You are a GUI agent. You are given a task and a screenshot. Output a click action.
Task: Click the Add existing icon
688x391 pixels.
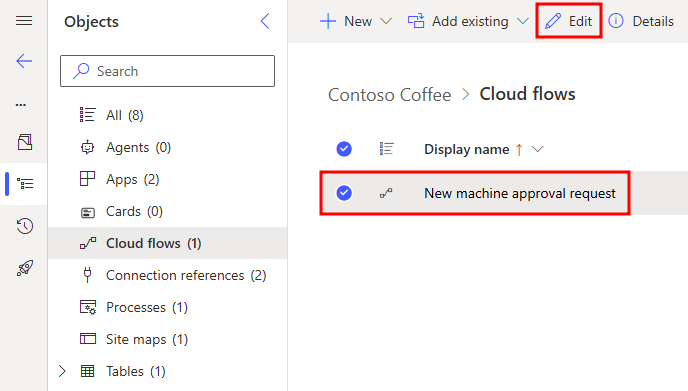[416, 21]
